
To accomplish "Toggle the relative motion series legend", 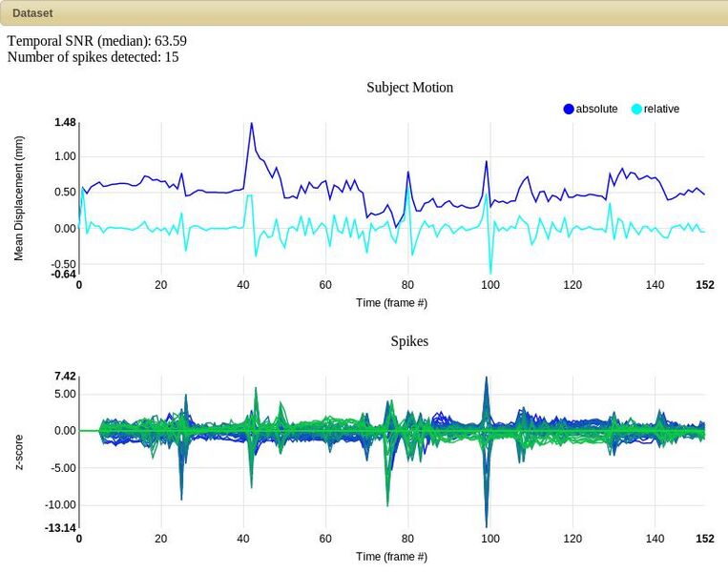I will click(x=655, y=109).
